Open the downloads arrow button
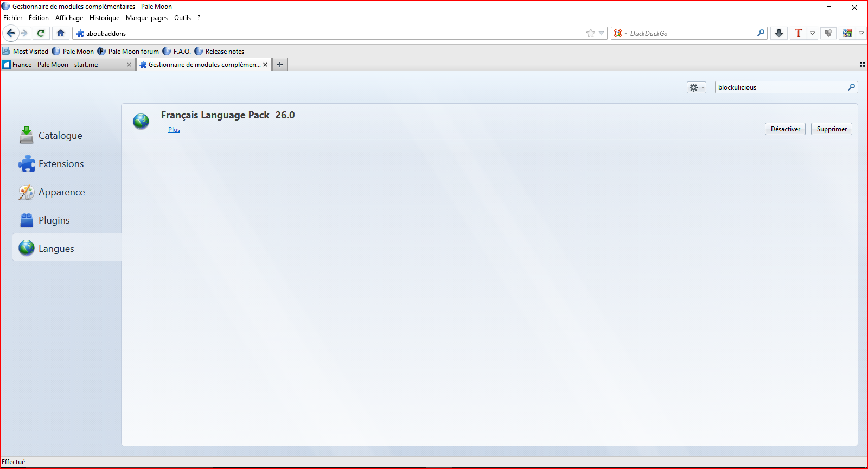This screenshot has width=868, height=469. 779,33
